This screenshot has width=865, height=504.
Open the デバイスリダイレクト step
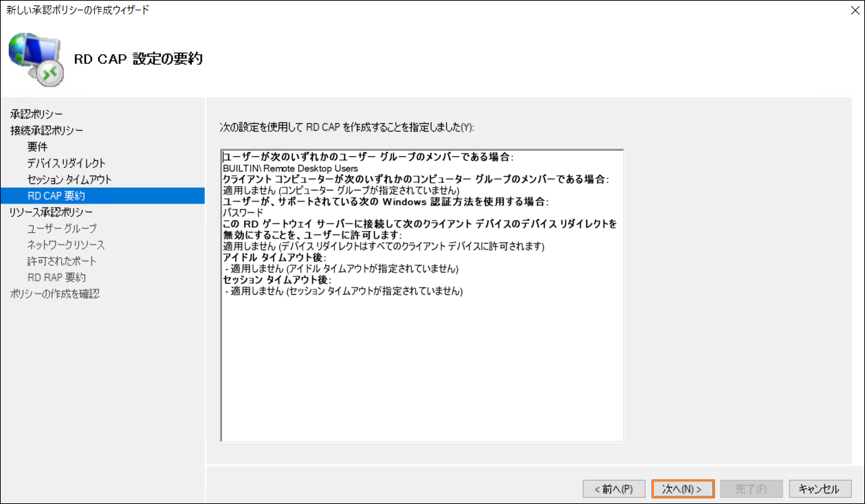67,164
